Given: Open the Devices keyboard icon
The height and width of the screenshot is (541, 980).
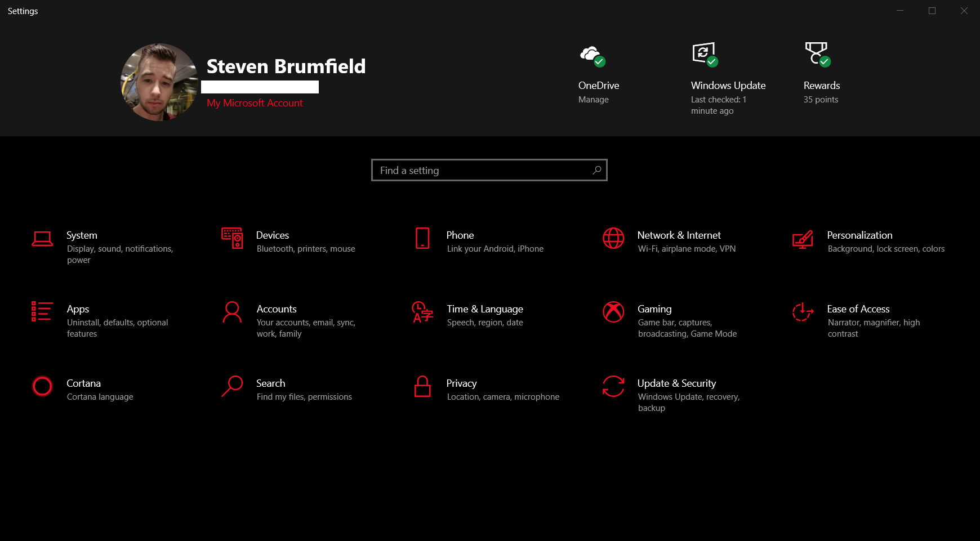Looking at the screenshot, I should (232, 238).
